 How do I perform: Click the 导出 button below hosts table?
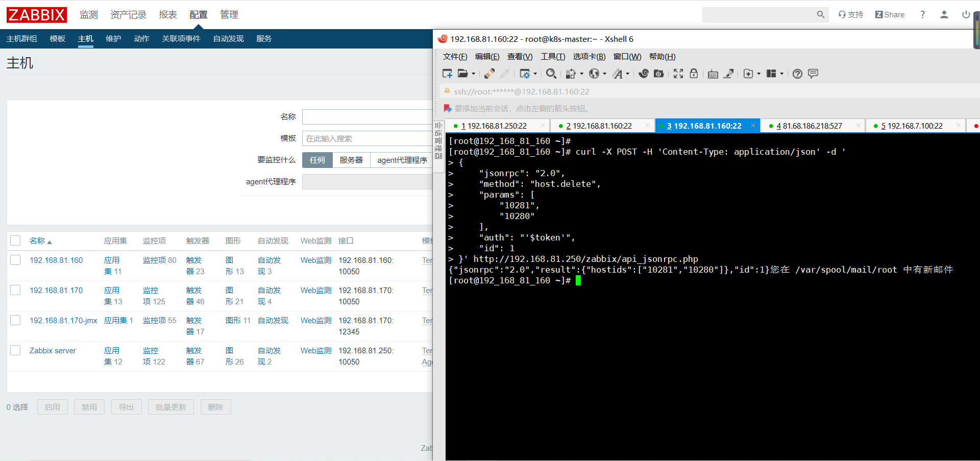[126, 407]
